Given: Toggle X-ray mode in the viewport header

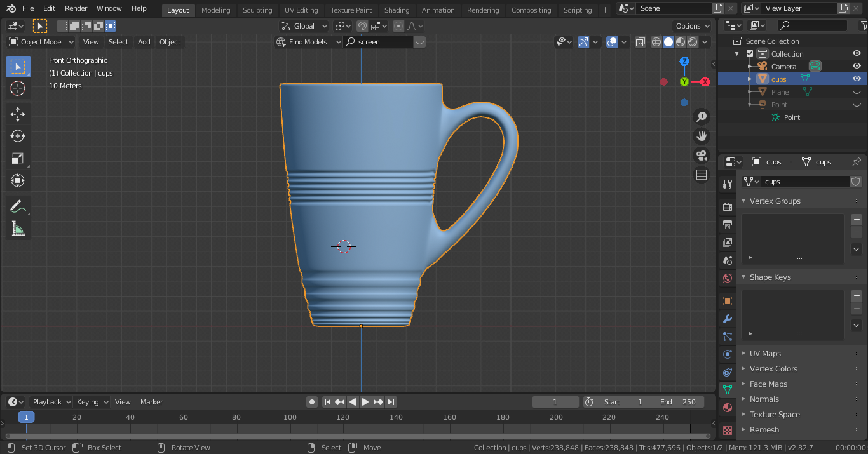Looking at the screenshot, I should [640, 42].
